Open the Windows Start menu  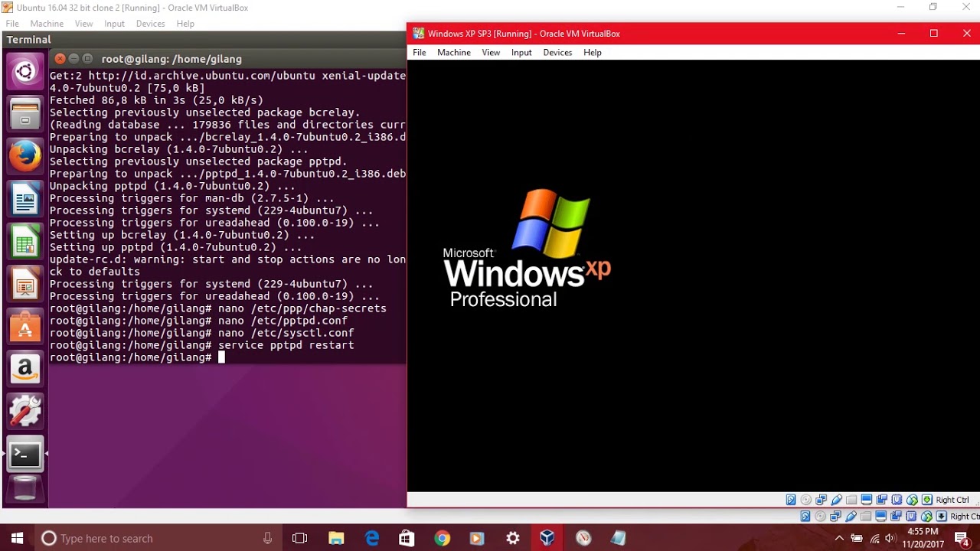pos(17,538)
